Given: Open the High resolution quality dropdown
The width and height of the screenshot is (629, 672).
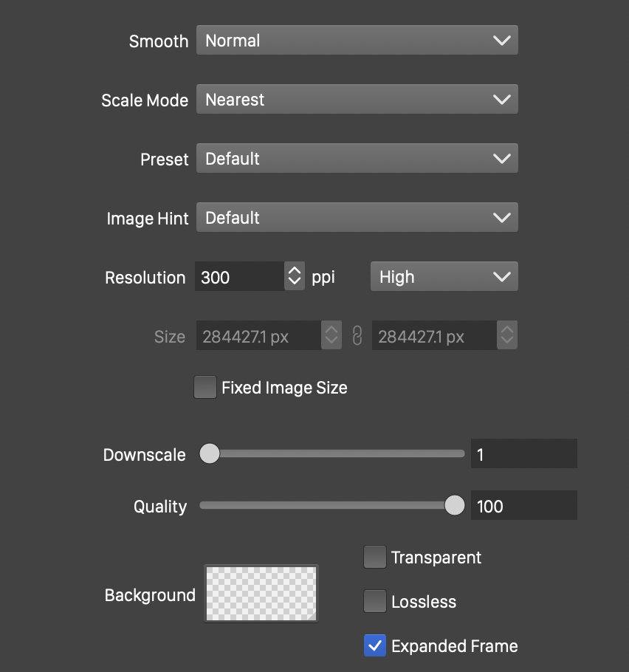Looking at the screenshot, I should pyautogui.click(x=444, y=277).
